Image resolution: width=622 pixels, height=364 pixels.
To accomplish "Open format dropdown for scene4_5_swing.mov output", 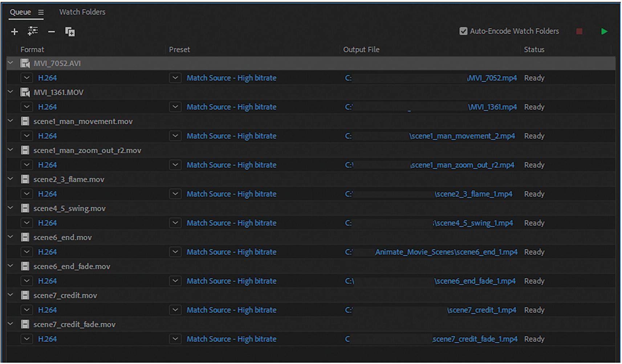I will tap(27, 223).
